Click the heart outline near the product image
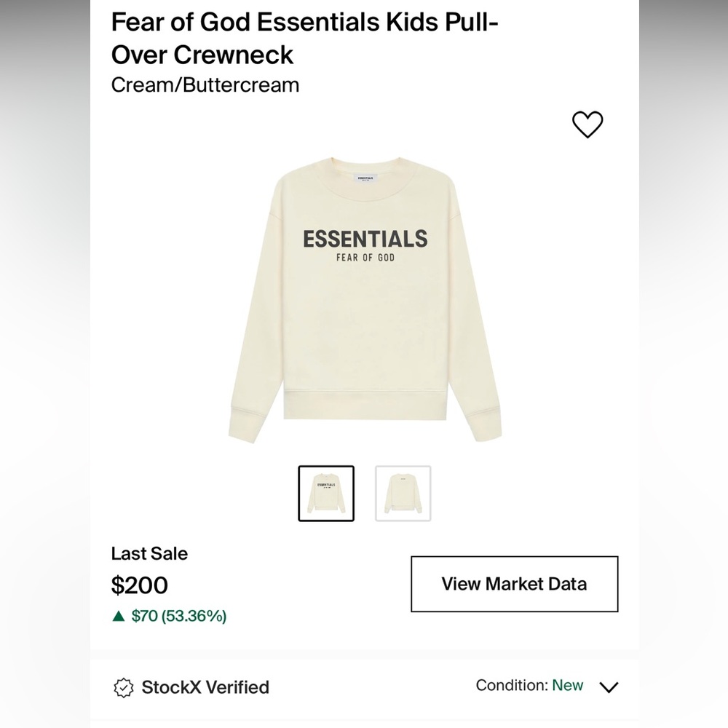The image size is (728, 728). point(588,124)
